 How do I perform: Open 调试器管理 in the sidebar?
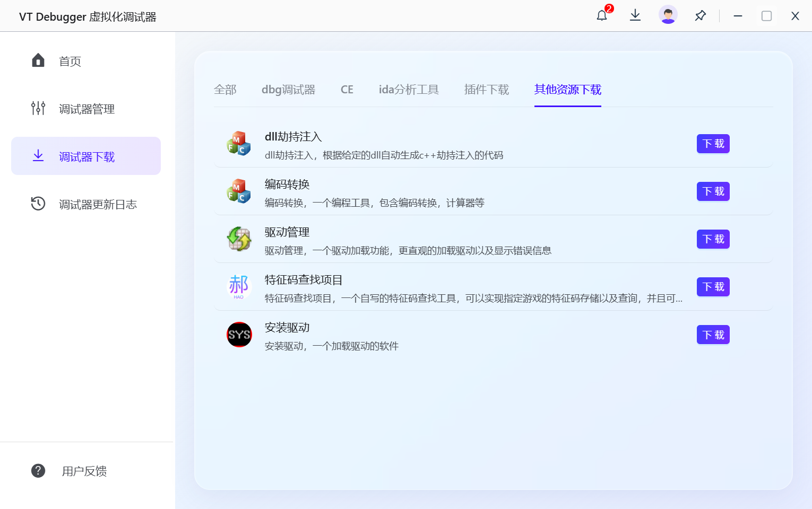click(x=86, y=109)
